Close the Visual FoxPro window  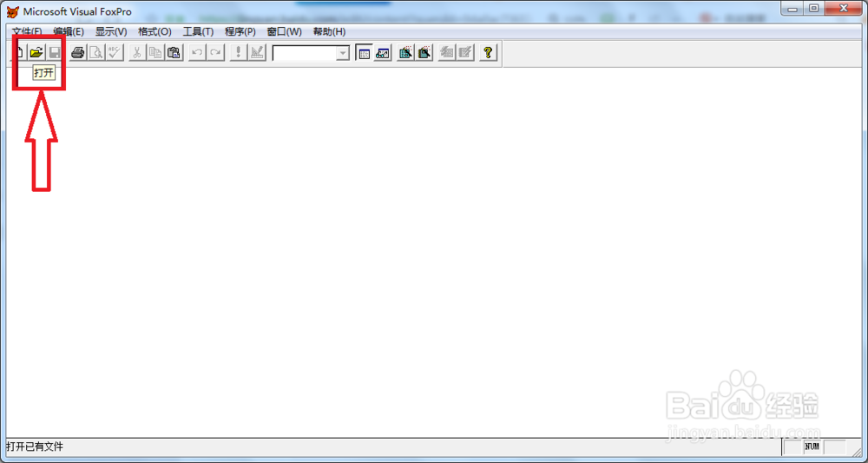tap(843, 9)
